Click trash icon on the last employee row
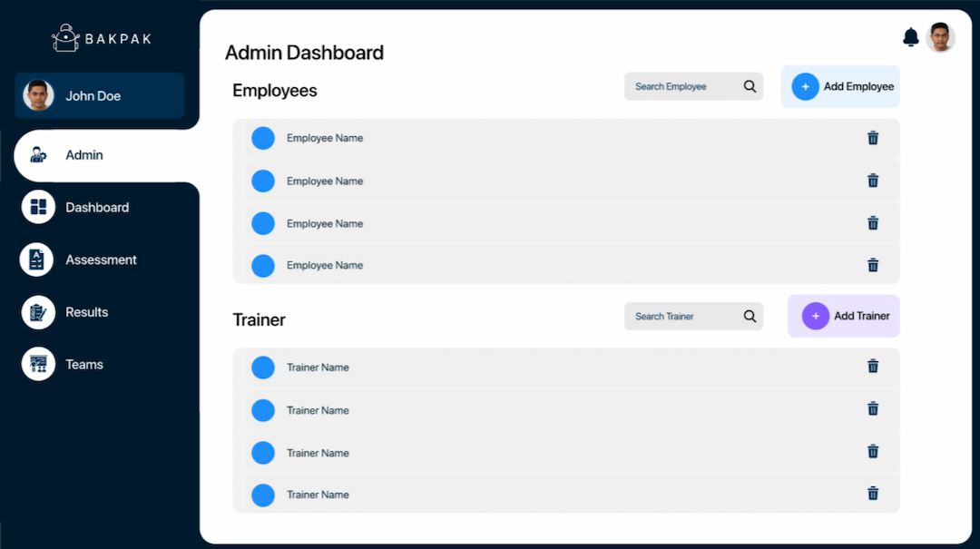 pos(873,265)
